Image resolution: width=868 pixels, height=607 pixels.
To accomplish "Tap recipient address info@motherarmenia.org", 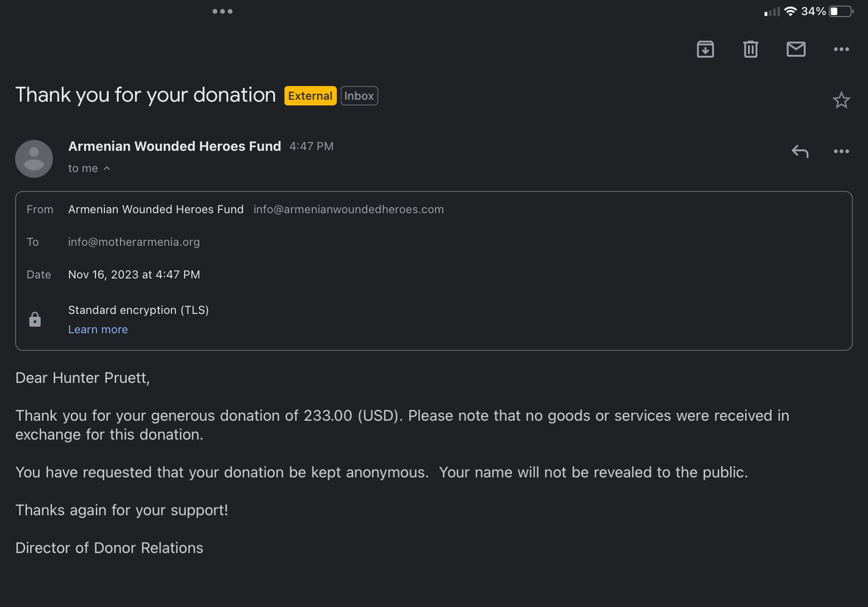I will [134, 242].
